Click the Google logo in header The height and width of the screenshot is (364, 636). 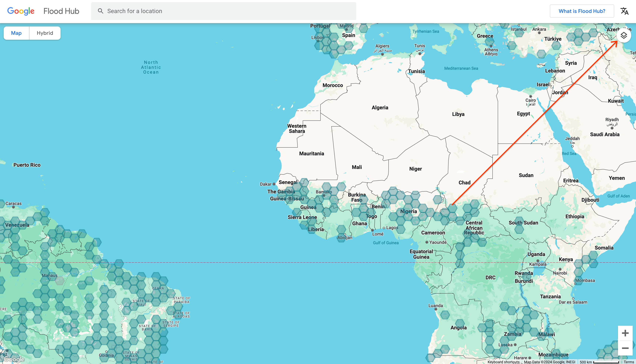21,11
